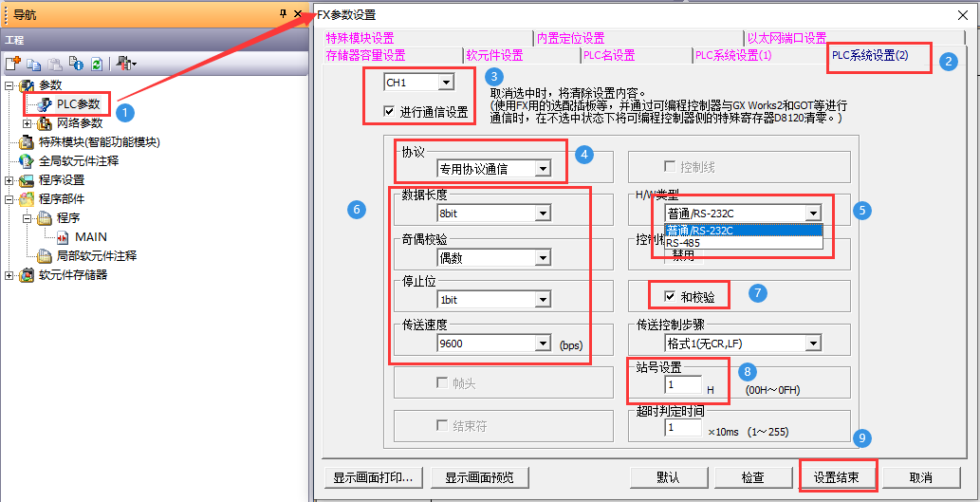Viewport: 980px width, 502px height.
Task: Click the 默认 button
Action: [668, 477]
